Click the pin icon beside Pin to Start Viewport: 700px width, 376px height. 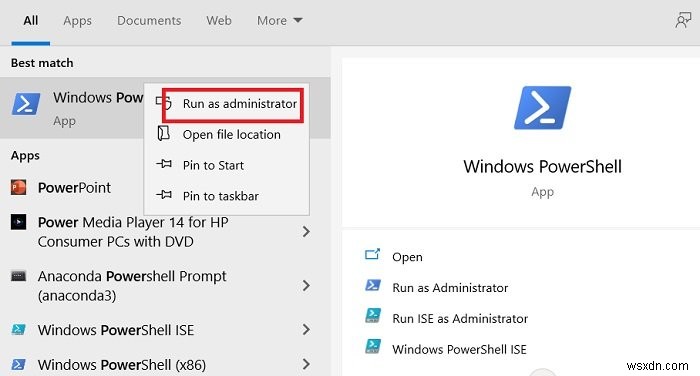tap(164, 164)
